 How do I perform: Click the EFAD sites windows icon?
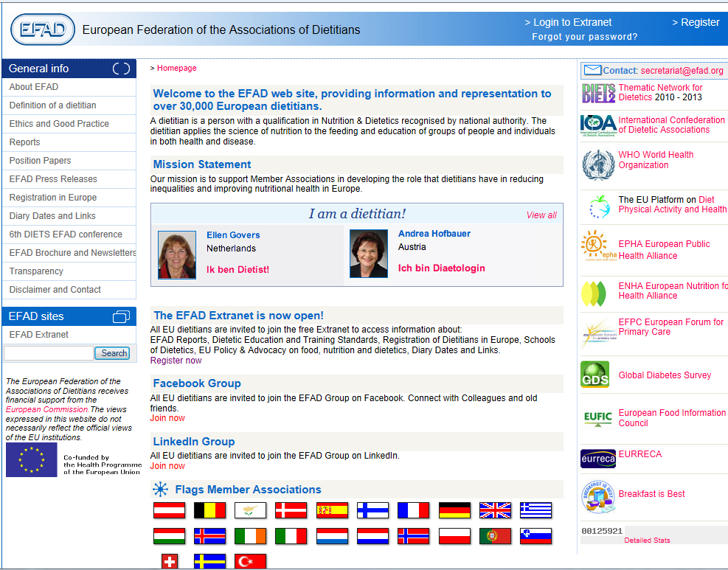121,316
